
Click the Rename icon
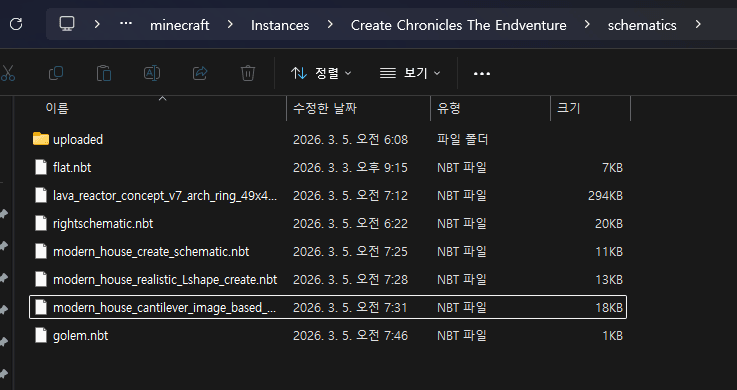pyautogui.click(x=152, y=73)
